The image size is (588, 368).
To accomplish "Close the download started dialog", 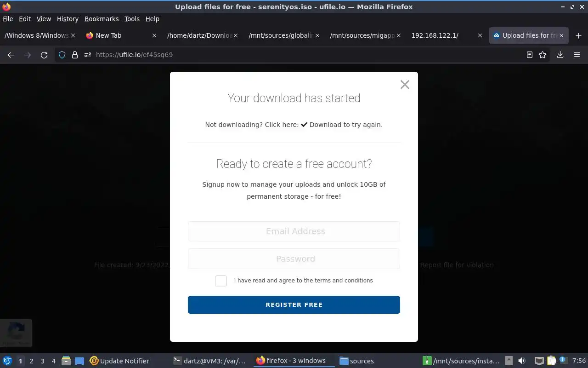I will tap(405, 85).
